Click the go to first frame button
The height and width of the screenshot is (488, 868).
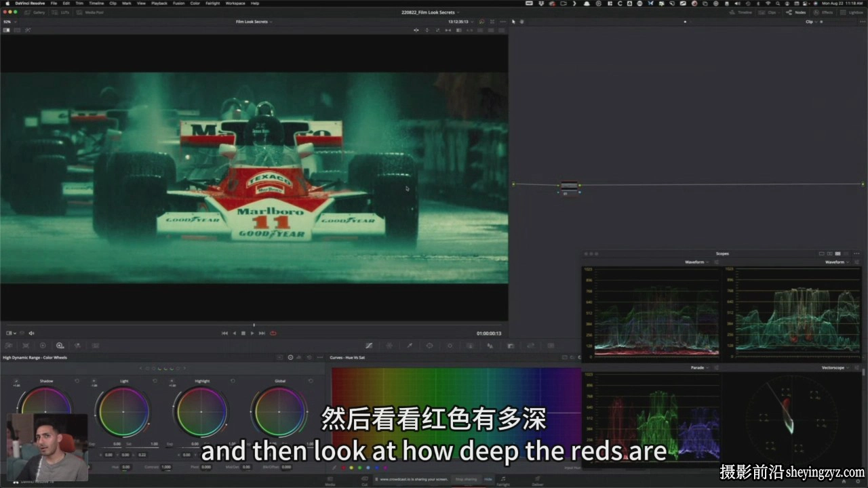pos(225,333)
